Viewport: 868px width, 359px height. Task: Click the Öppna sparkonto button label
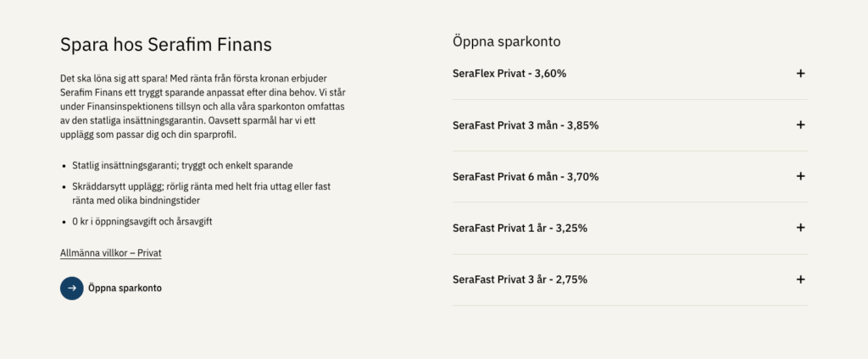coord(125,288)
